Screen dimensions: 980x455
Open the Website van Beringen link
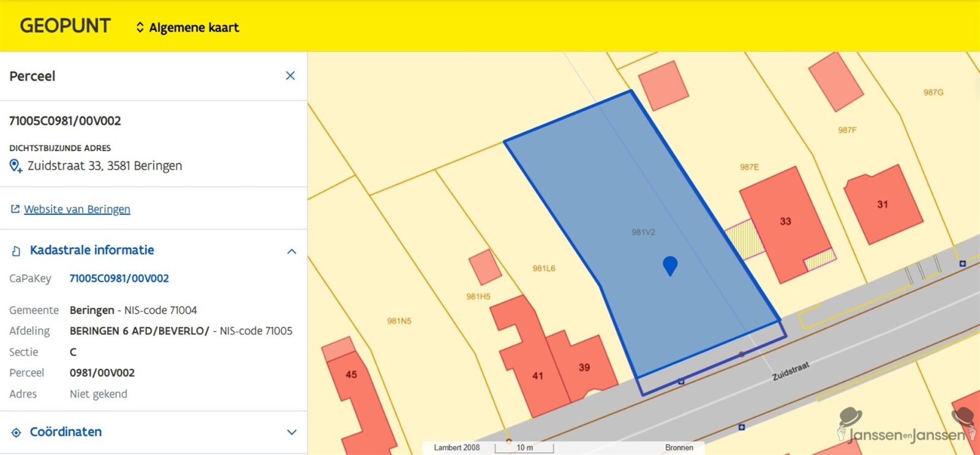[x=77, y=209]
